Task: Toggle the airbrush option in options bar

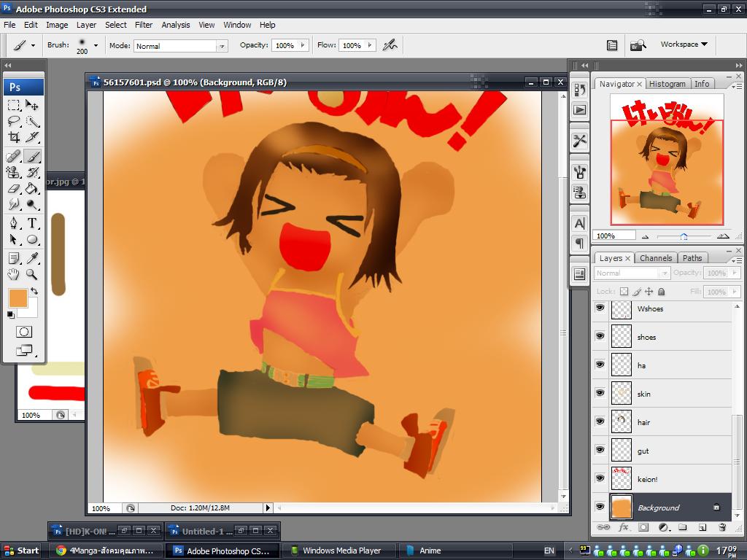Action: click(390, 45)
